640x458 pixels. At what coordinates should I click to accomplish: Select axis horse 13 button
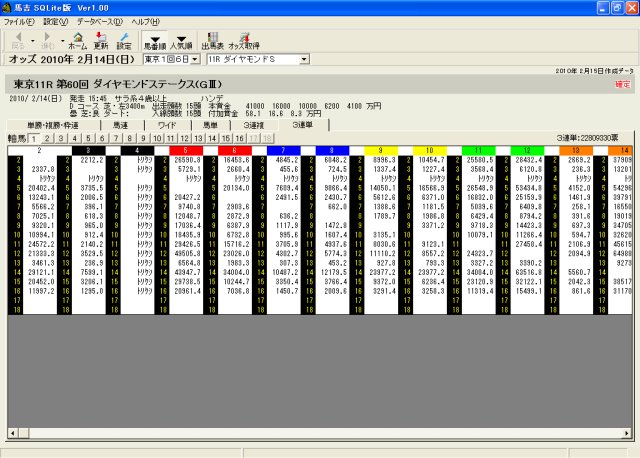198,138
